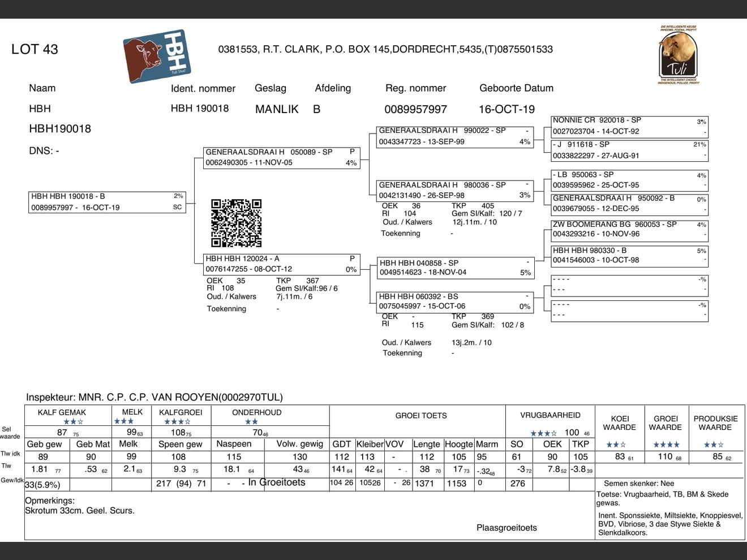This screenshot has width=747, height=560.
Task: Click the PRODUKSIE WAARDE star rating
Action: pos(714,445)
